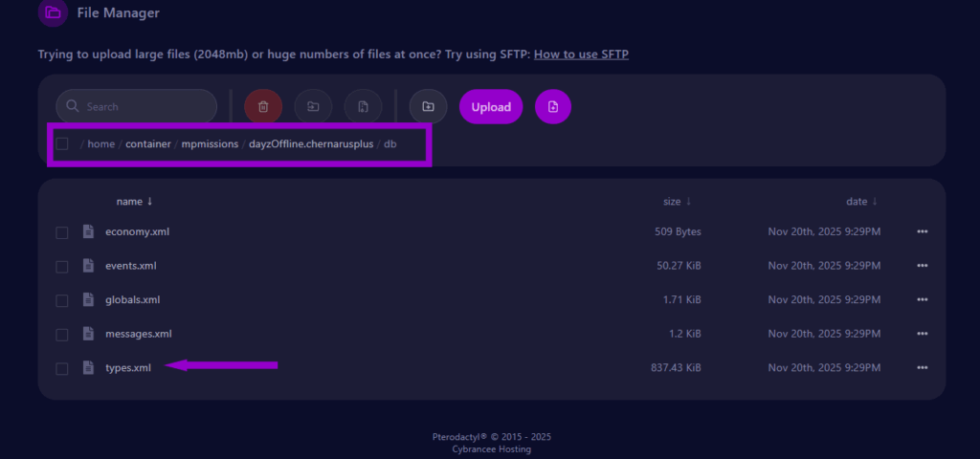Screen dimensions: 980x459
Task: Click the file icon beside economy.xml
Action: (89, 231)
